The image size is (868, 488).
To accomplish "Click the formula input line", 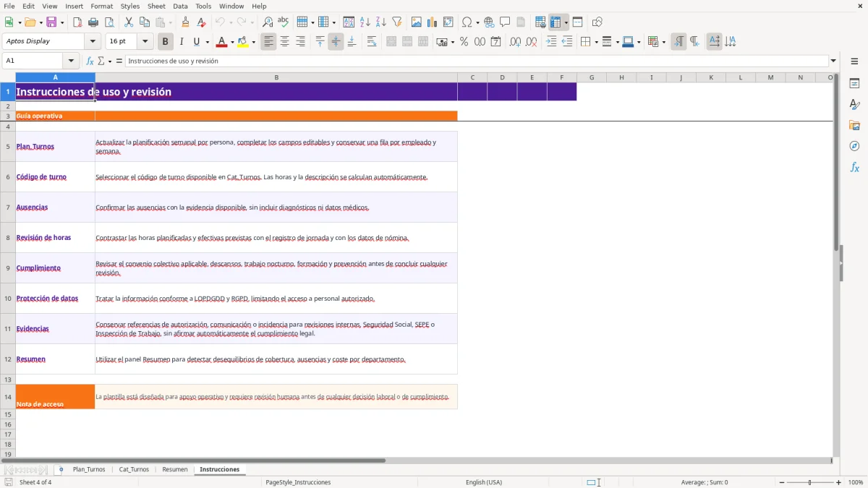I will coord(477,61).
